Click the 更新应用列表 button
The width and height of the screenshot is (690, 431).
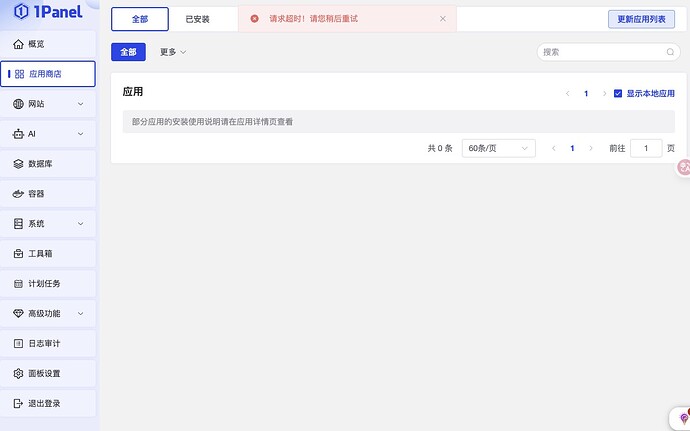click(641, 19)
